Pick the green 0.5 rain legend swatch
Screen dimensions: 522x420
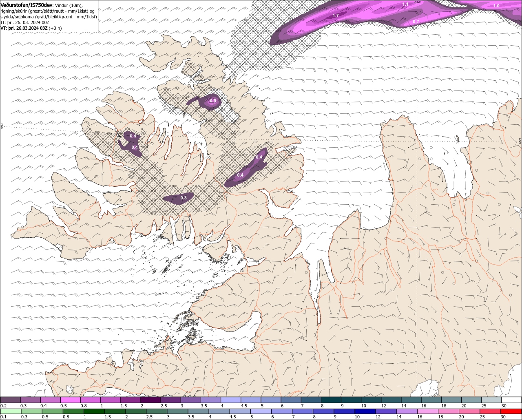(x=52, y=411)
